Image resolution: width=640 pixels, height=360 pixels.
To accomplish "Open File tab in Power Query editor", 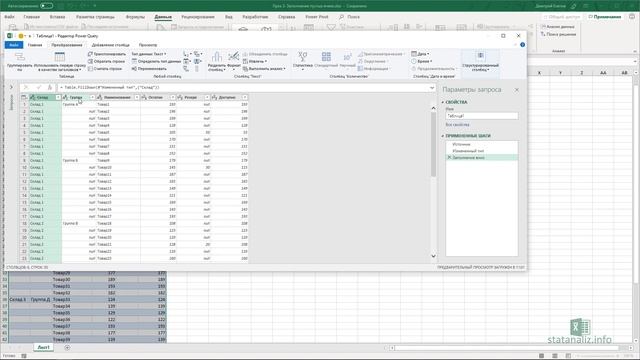I will point(14,45).
